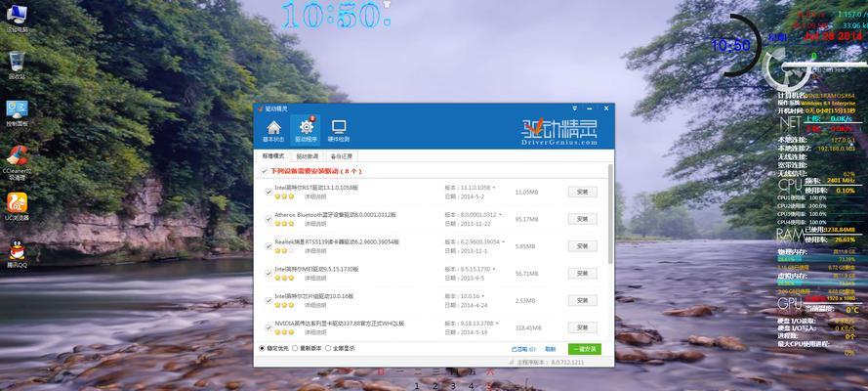Click the green one-click install button
Image resolution: width=868 pixels, height=391 pixels.
[x=585, y=349]
